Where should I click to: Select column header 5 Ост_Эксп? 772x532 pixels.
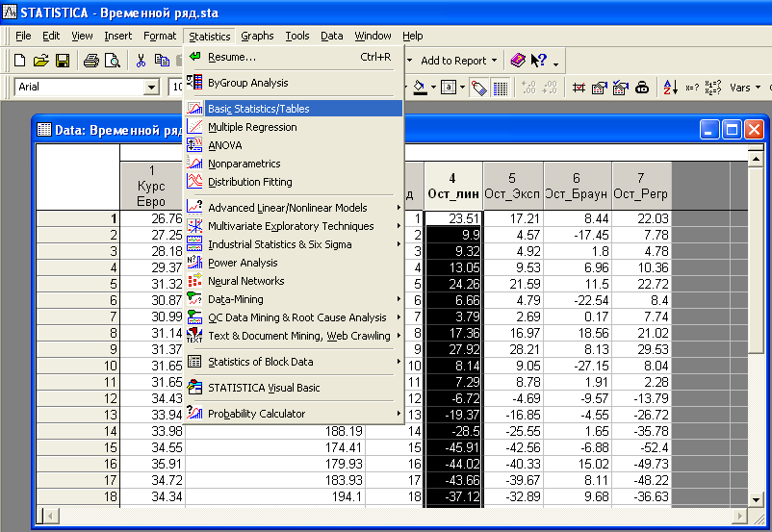(x=512, y=186)
